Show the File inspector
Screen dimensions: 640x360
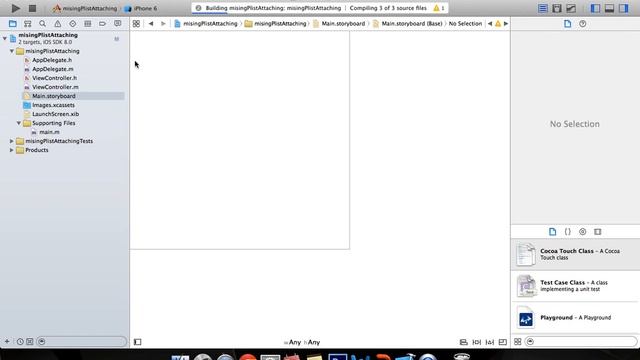point(567,24)
